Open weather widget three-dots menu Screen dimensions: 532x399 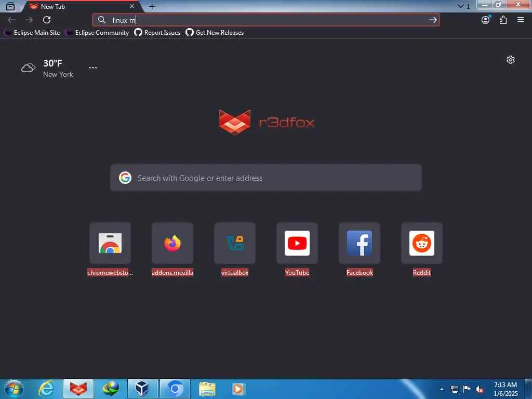point(93,68)
